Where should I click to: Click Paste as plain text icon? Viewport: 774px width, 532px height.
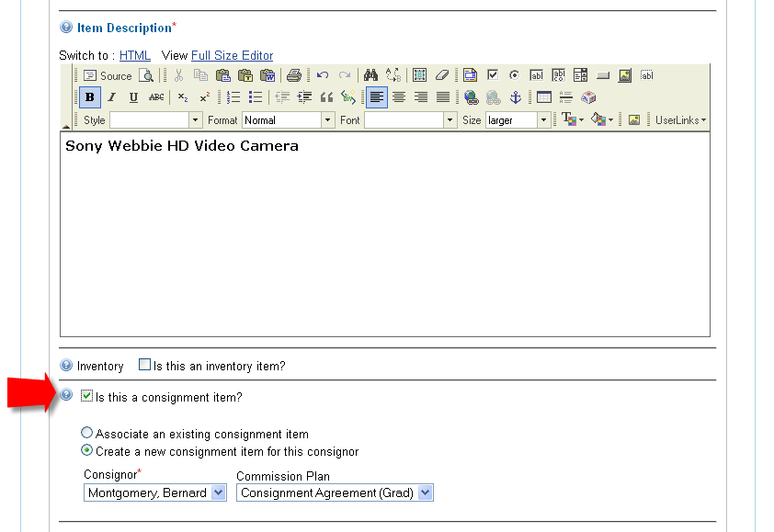pos(245,75)
